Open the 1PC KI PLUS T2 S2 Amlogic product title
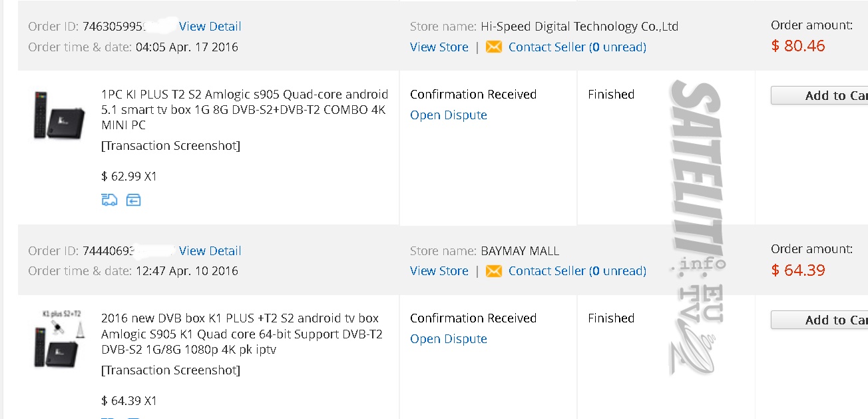868x419 pixels. coord(244,110)
